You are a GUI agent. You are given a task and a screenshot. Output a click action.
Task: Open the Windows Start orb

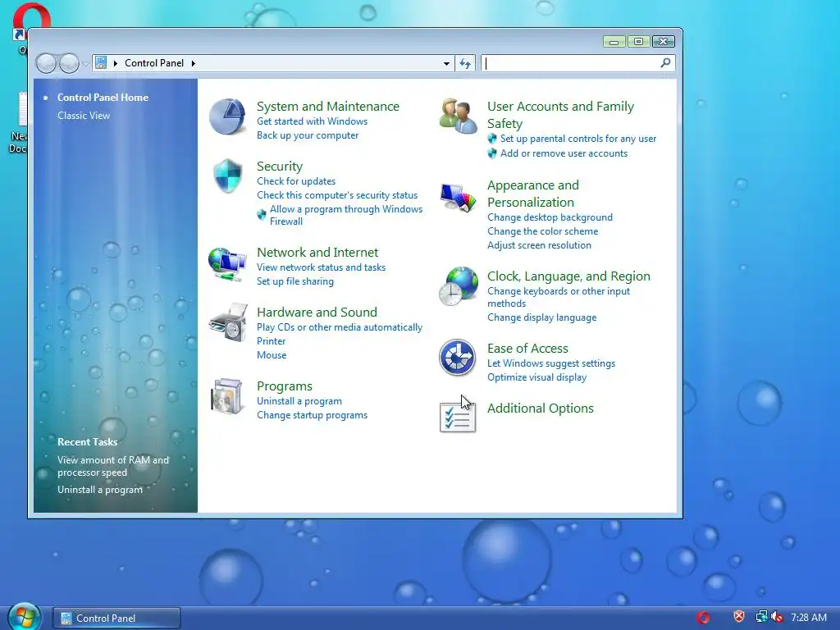click(x=24, y=617)
